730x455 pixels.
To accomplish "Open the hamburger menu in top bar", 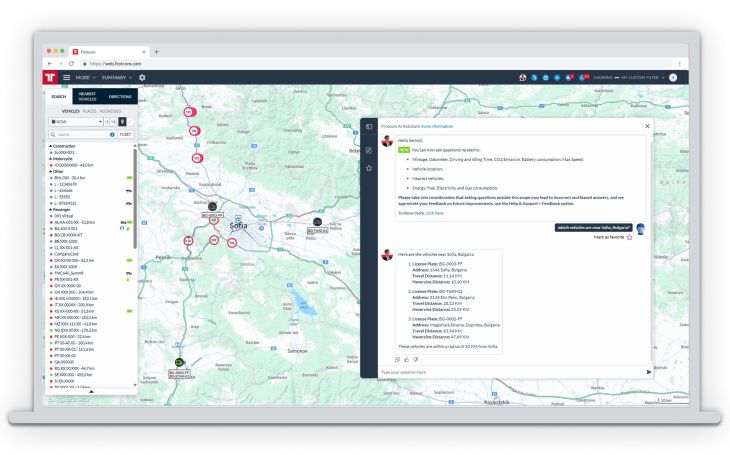I will point(67,77).
